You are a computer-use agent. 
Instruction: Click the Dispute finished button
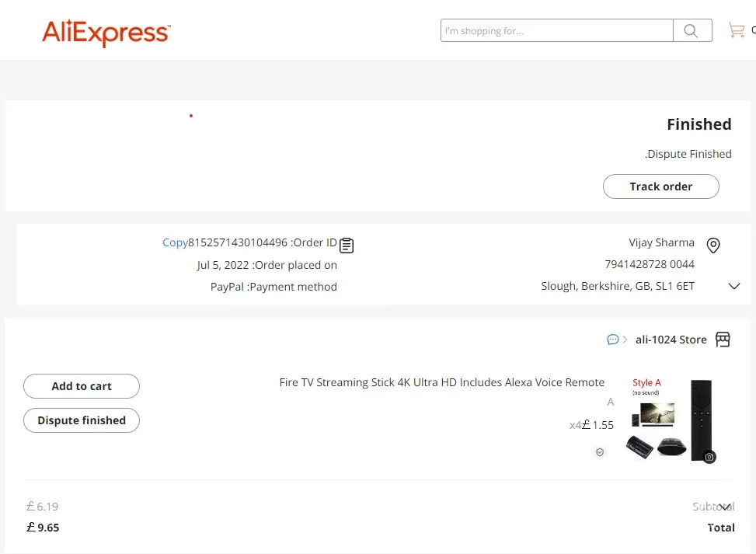(82, 420)
